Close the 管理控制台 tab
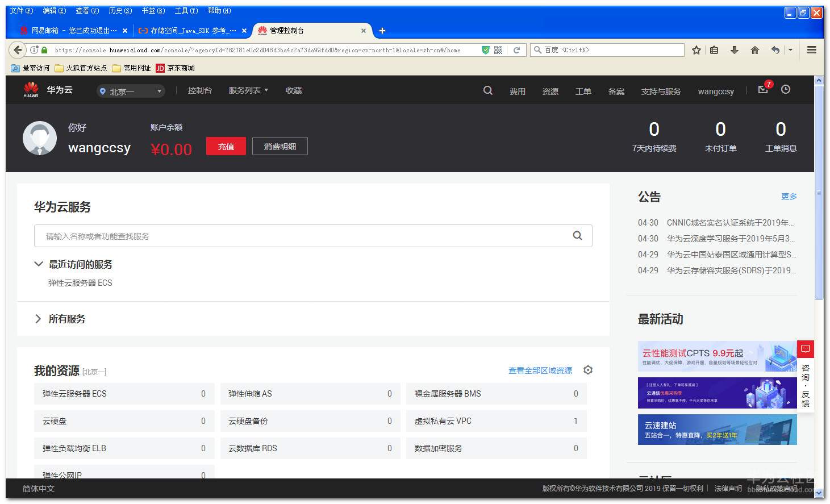 364,31
